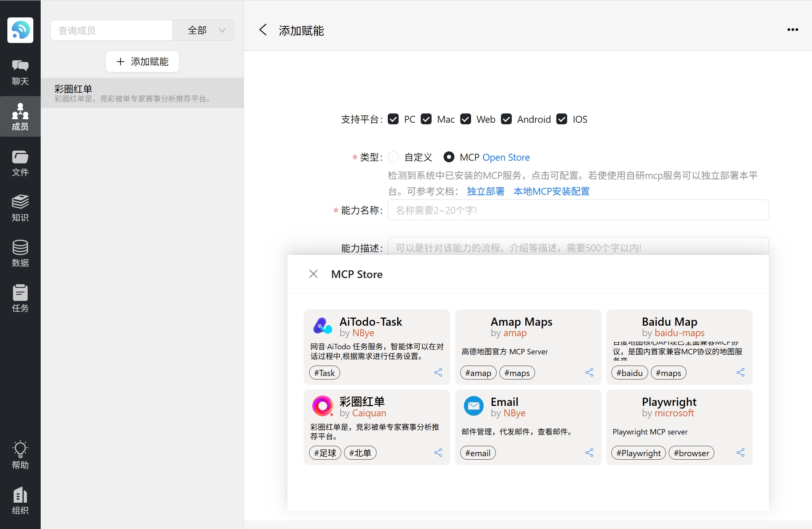Click the Caiquan author link
Image resolution: width=812 pixels, height=529 pixels.
369,413
